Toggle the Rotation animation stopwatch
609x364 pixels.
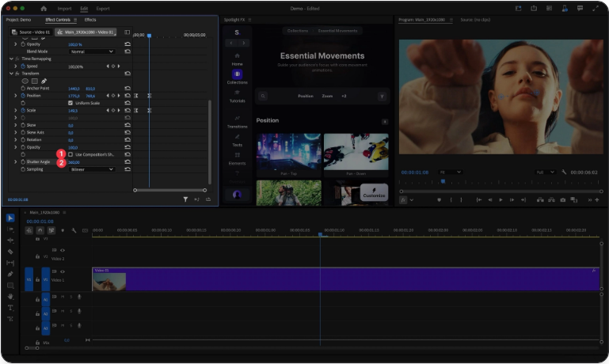(23, 140)
